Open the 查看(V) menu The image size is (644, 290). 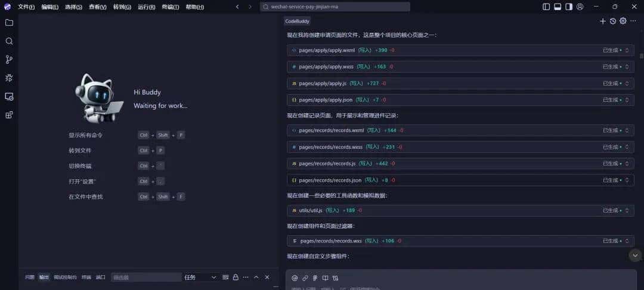click(98, 7)
